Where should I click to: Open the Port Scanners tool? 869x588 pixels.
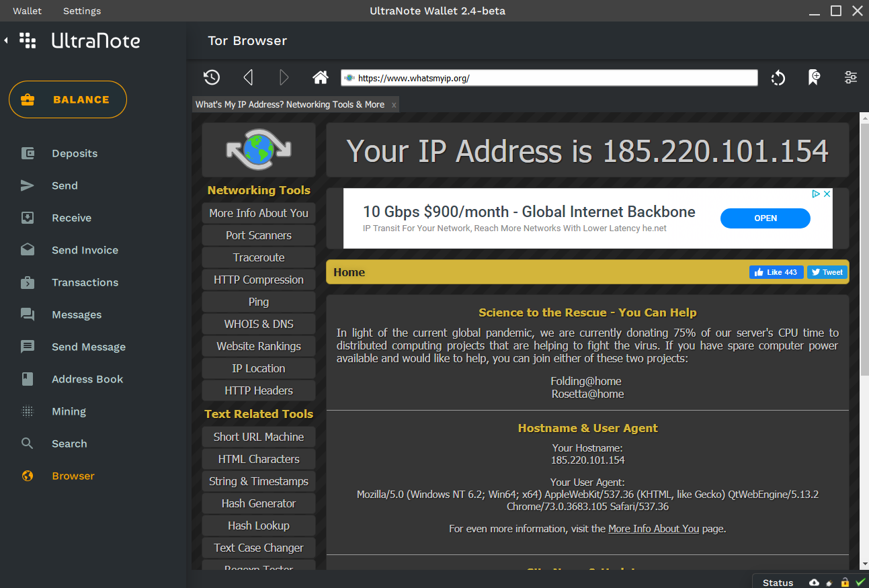[x=259, y=235]
